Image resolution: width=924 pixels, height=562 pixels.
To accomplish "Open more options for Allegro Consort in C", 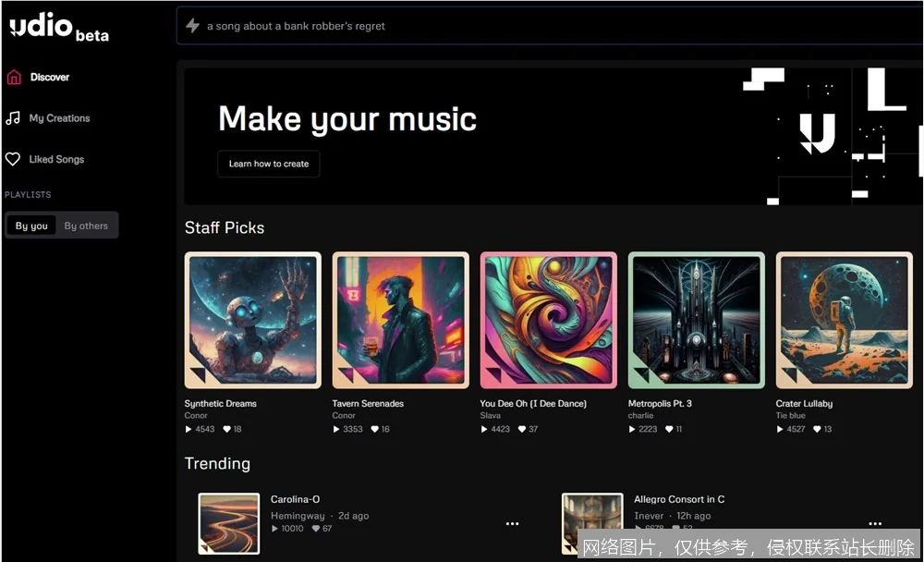I will tap(874, 524).
